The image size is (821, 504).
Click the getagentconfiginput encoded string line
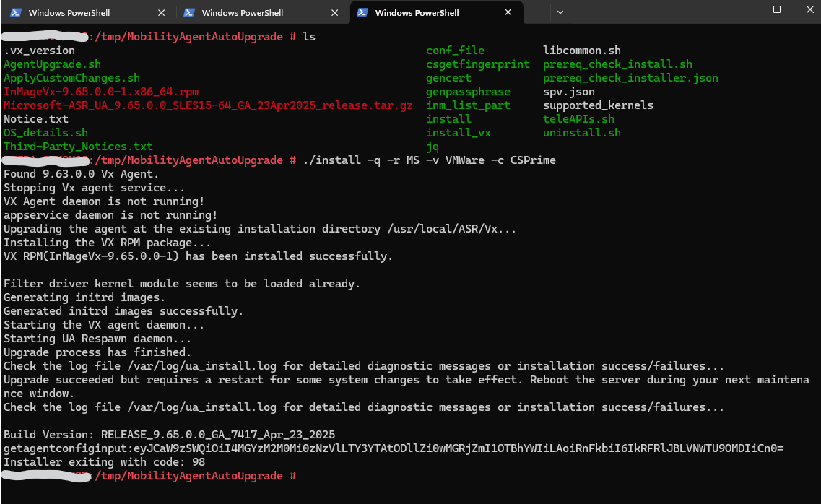click(394, 448)
